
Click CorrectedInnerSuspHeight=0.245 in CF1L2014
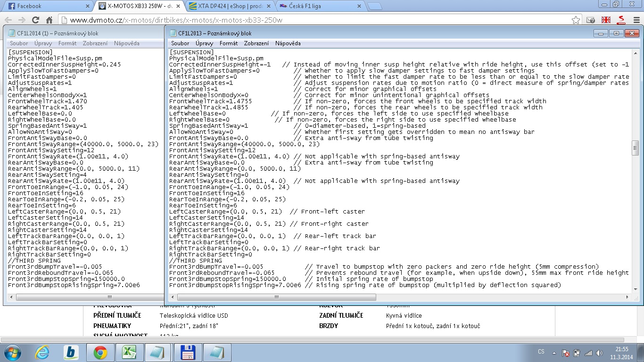click(x=65, y=65)
